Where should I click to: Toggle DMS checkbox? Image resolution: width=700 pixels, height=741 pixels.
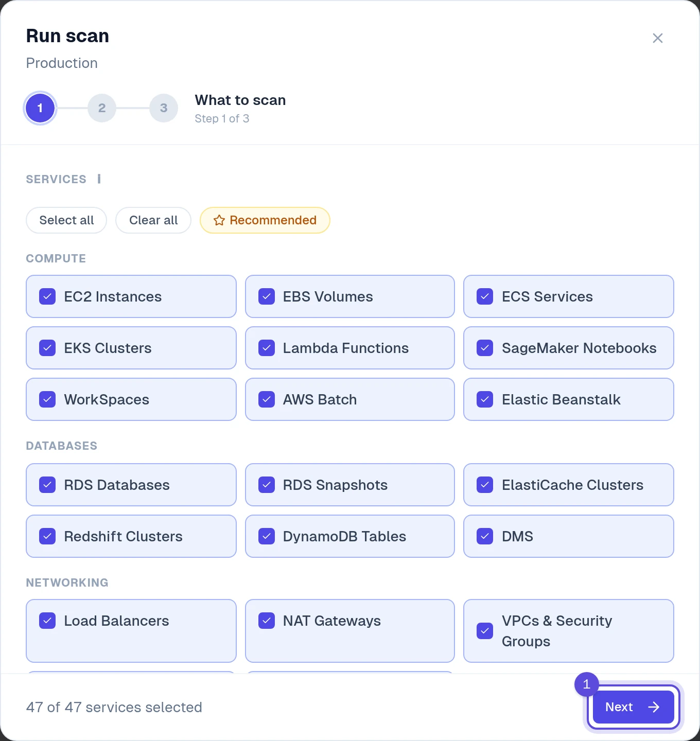click(x=485, y=536)
